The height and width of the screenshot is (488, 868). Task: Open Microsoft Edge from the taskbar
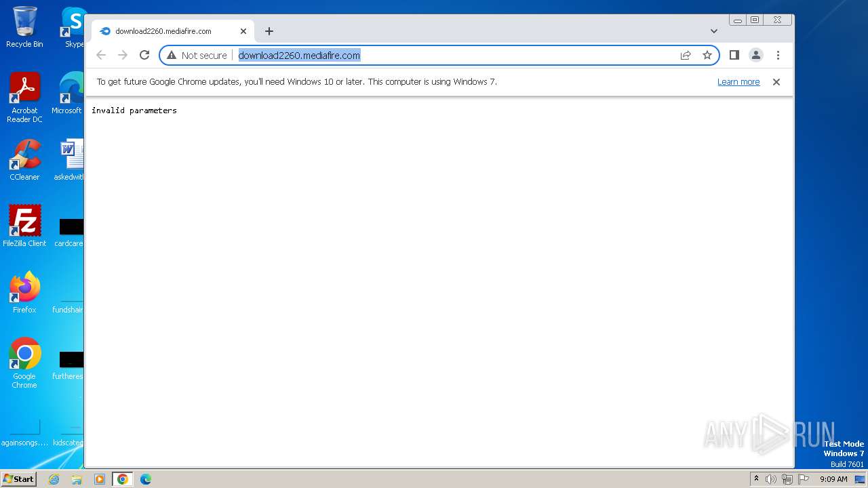pyautogui.click(x=146, y=479)
